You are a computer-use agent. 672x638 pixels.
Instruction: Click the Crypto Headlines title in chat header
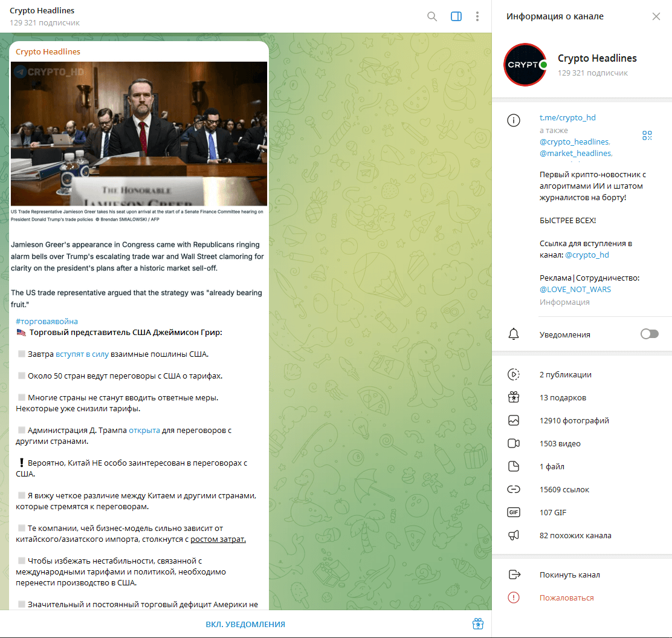[x=42, y=10]
